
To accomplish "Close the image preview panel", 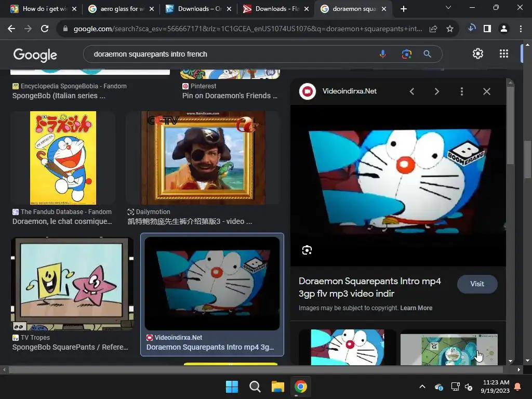I will pos(487,91).
